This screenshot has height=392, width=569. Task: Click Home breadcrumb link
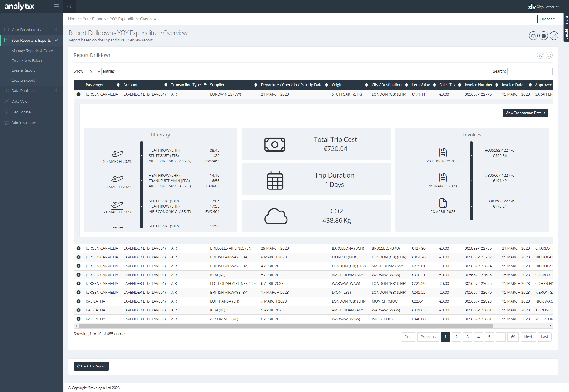[x=73, y=19]
